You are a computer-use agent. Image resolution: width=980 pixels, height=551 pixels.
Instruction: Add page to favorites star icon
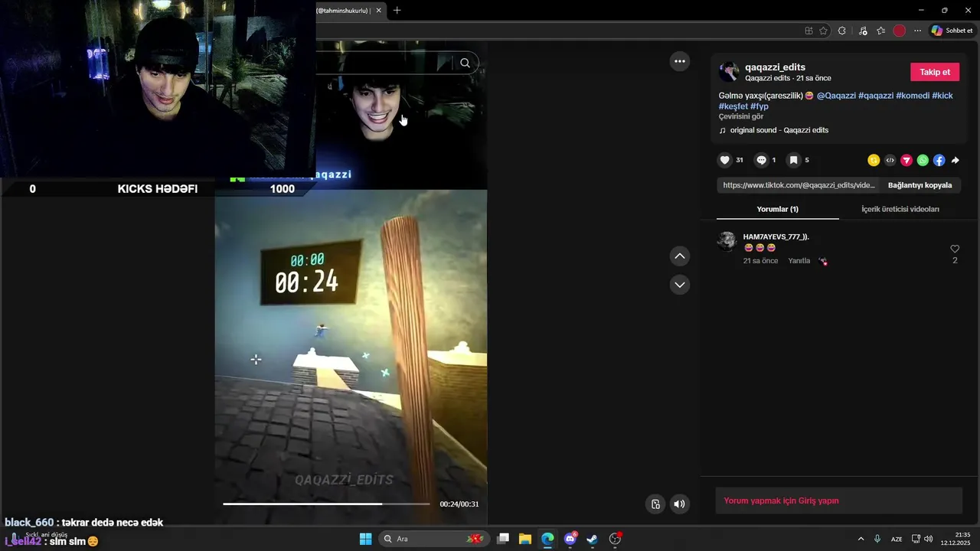(x=824, y=31)
